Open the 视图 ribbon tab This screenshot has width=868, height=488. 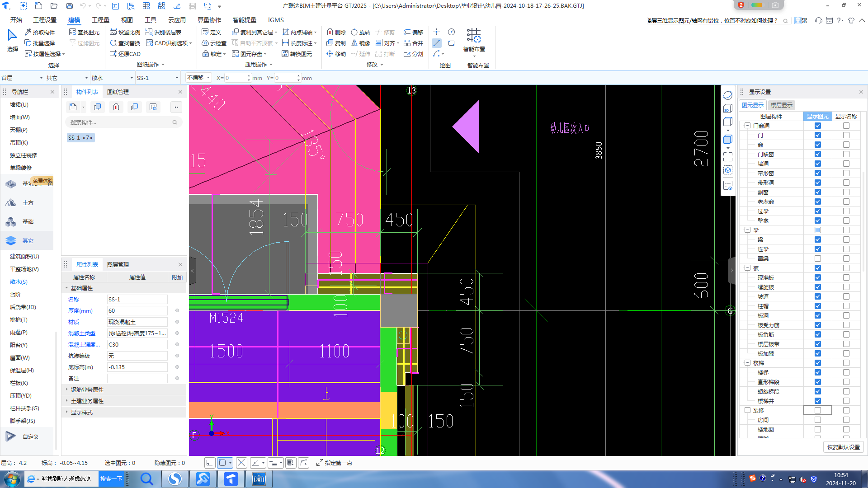[127, 20]
